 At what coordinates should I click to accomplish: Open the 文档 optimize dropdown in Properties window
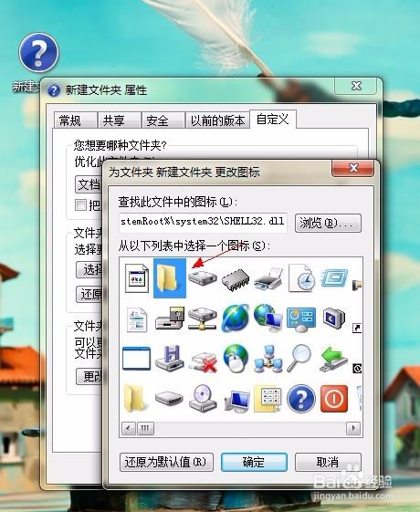(x=89, y=184)
